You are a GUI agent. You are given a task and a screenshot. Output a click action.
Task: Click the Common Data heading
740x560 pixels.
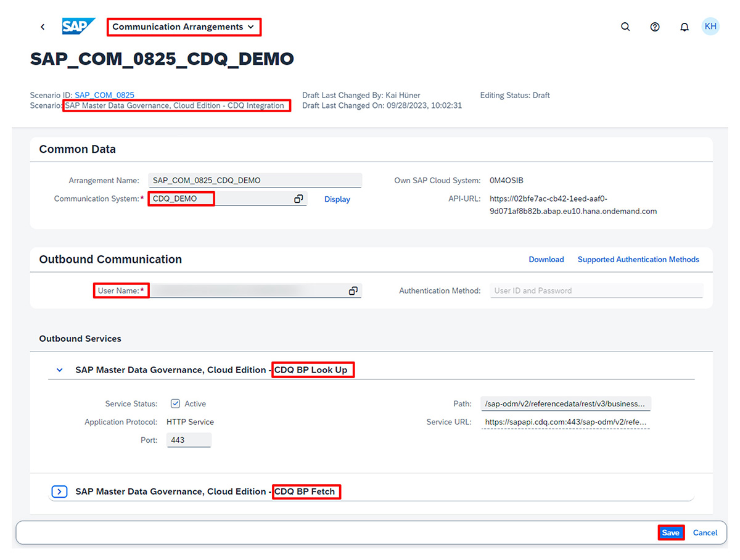[x=77, y=149]
